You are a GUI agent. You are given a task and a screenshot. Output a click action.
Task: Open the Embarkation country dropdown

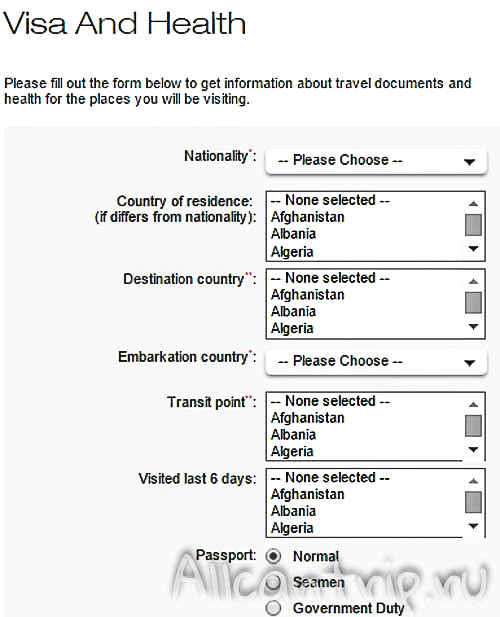pos(376,361)
